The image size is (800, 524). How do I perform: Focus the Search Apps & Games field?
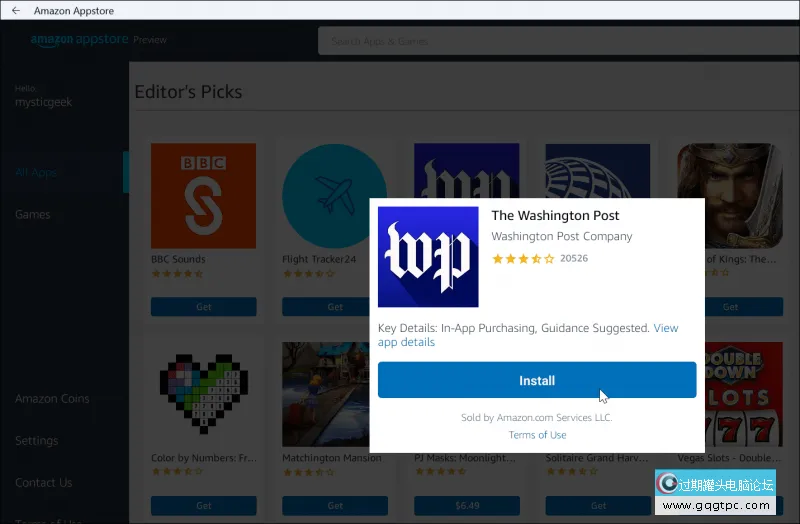coord(559,41)
